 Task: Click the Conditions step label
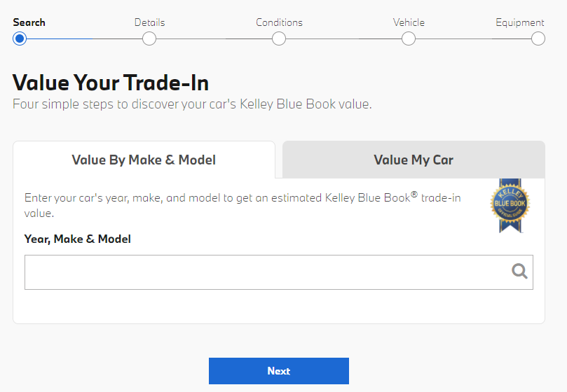click(279, 22)
